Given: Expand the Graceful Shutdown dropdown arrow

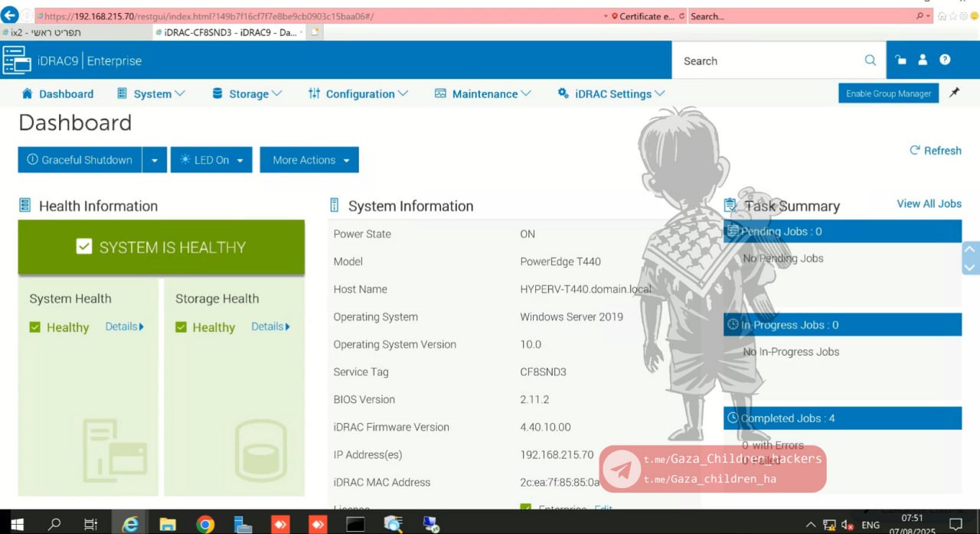Looking at the screenshot, I should click(155, 160).
